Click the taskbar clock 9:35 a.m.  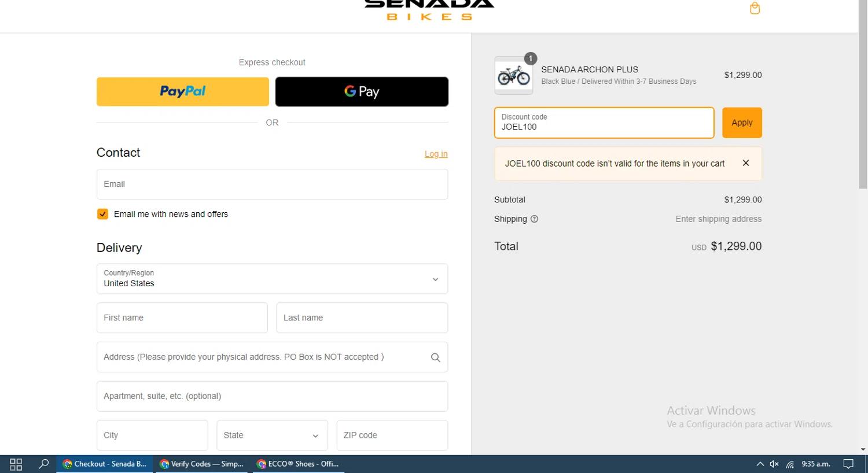[x=816, y=464]
